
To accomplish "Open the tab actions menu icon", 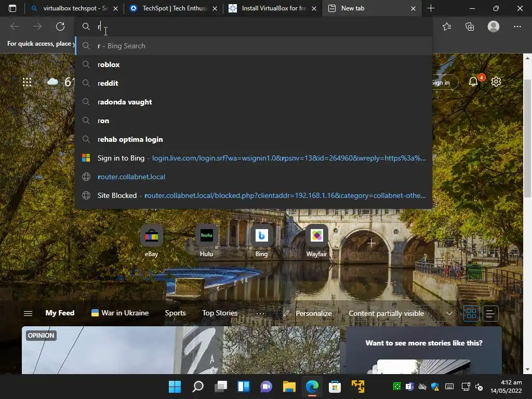I will coord(12,8).
